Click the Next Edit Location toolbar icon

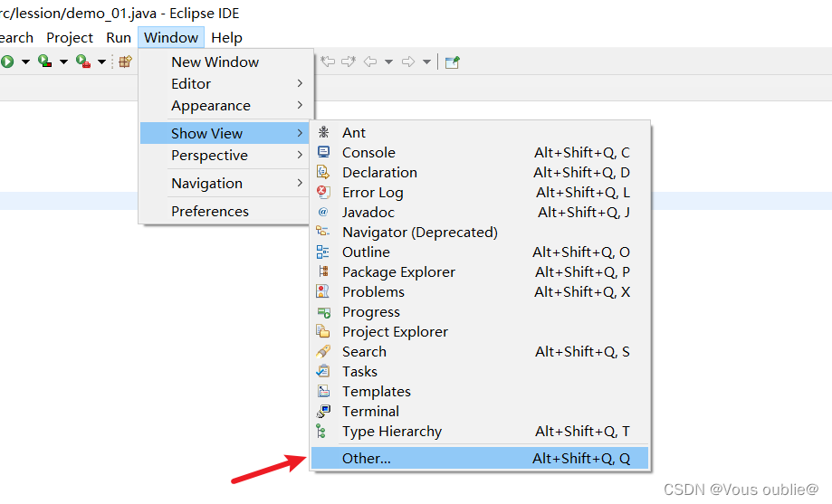point(349,62)
